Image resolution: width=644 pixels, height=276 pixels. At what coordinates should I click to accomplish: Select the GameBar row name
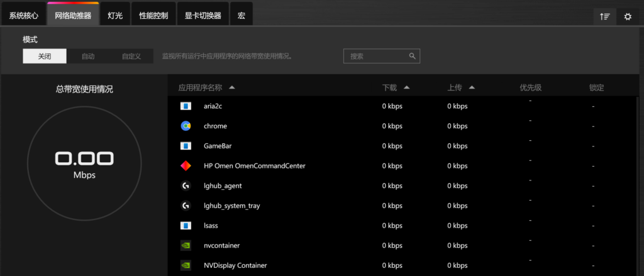click(x=218, y=146)
